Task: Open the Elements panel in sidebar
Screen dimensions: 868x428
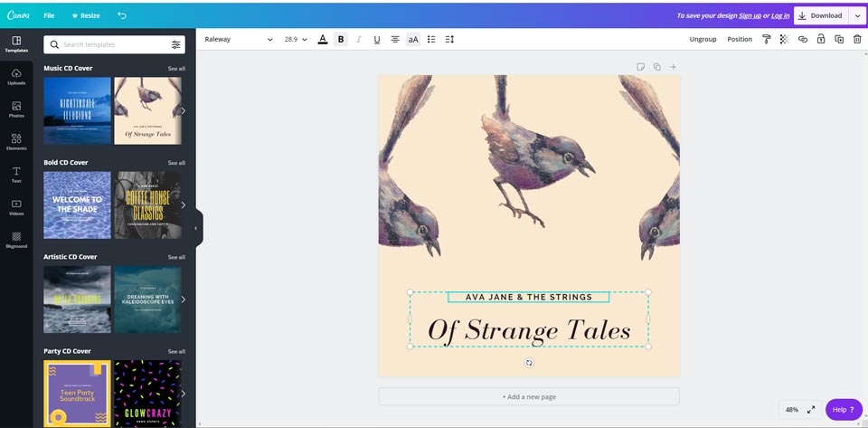Action: (16, 142)
